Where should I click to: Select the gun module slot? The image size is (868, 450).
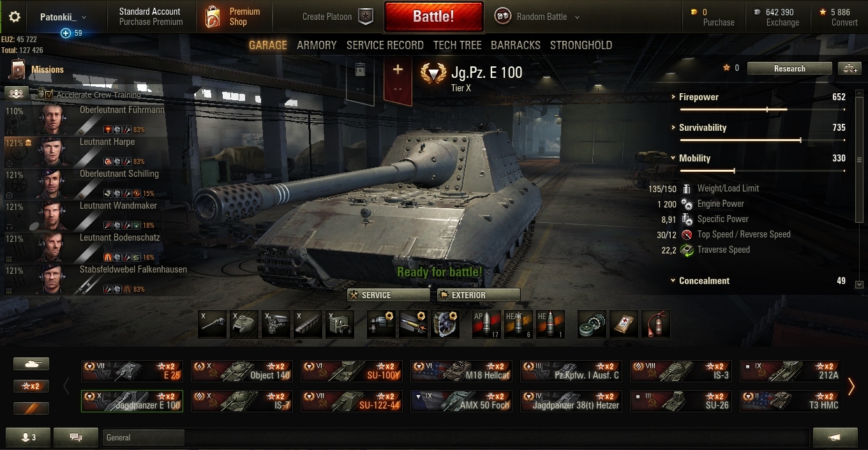[x=212, y=324]
